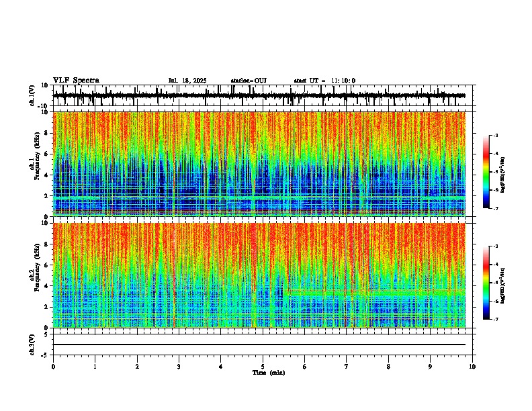Click the ch.2 color bar log(PSD) label
Image resolution: width=532 pixels, height=411 pixels.
point(503,285)
